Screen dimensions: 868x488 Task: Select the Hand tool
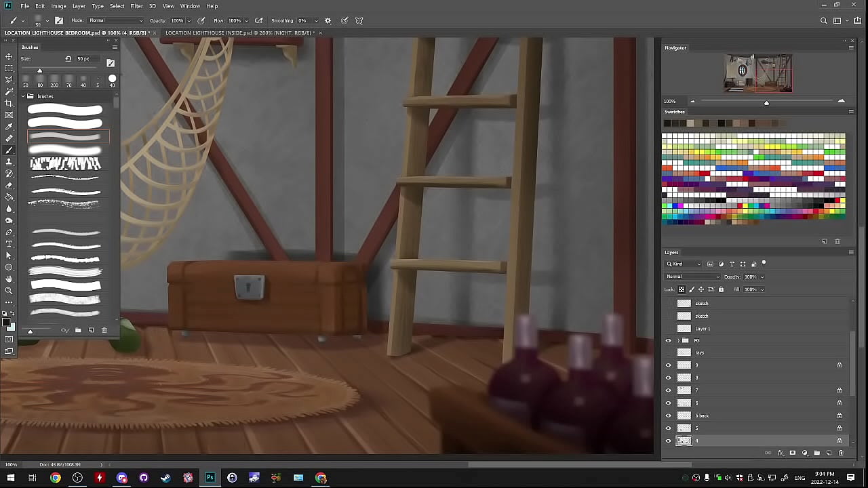pos(9,279)
